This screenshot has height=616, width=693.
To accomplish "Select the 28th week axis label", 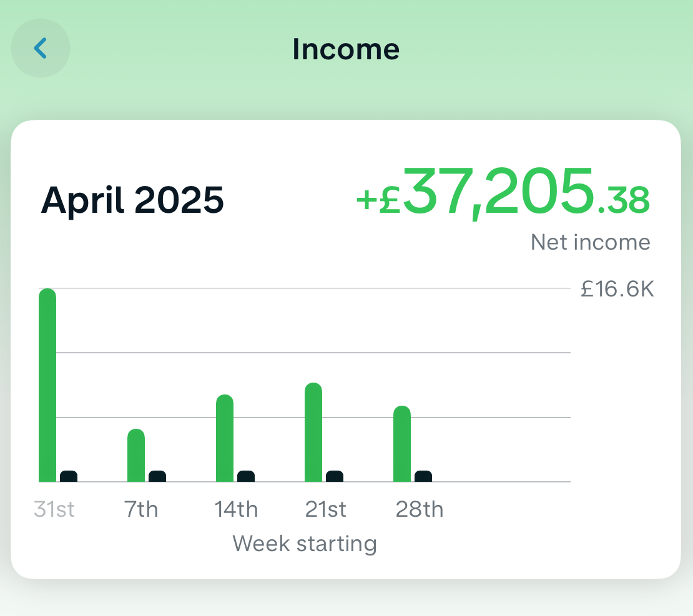I will pyautogui.click(x=419, y=509).
